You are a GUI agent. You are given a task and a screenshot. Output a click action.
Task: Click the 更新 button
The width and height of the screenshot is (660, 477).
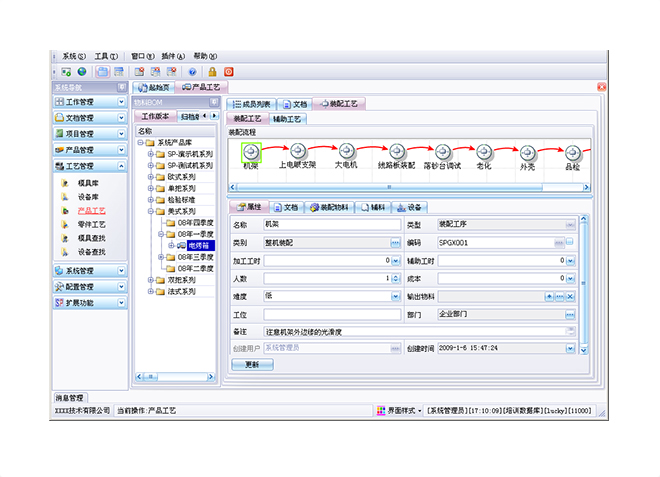click(x=252, y=365)
